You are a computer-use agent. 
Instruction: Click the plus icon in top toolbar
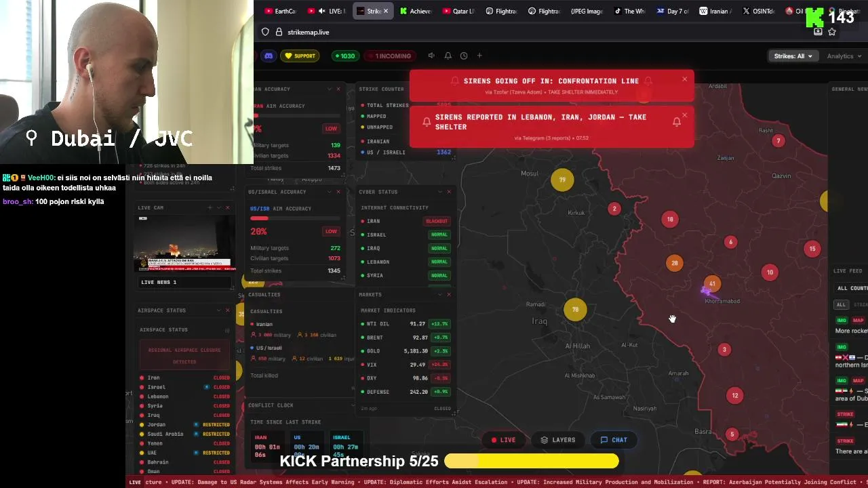[479, 56]
